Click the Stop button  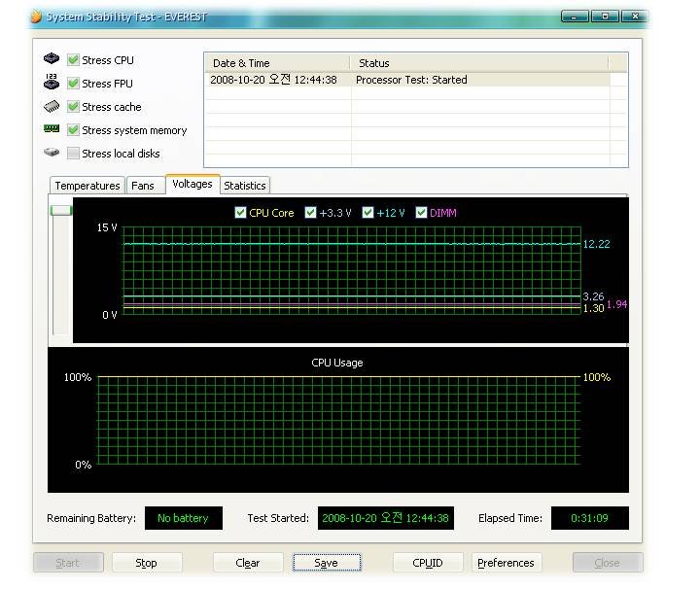tap(147, 563)
